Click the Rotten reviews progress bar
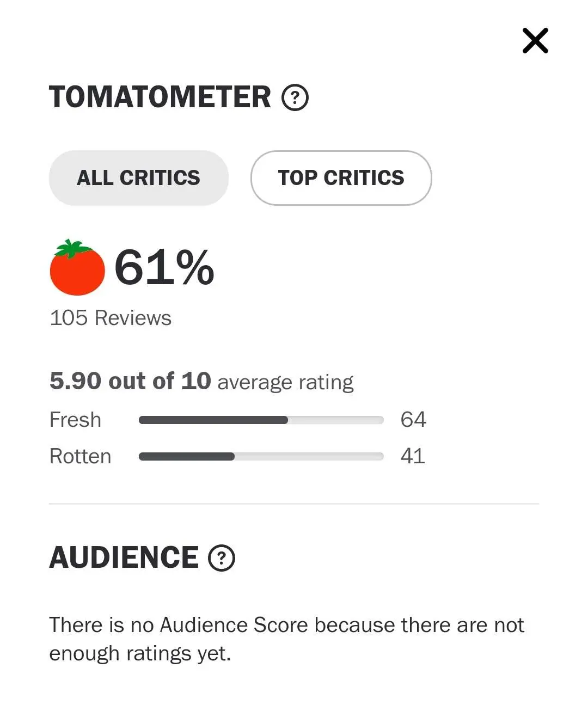 tap(261, 457)
